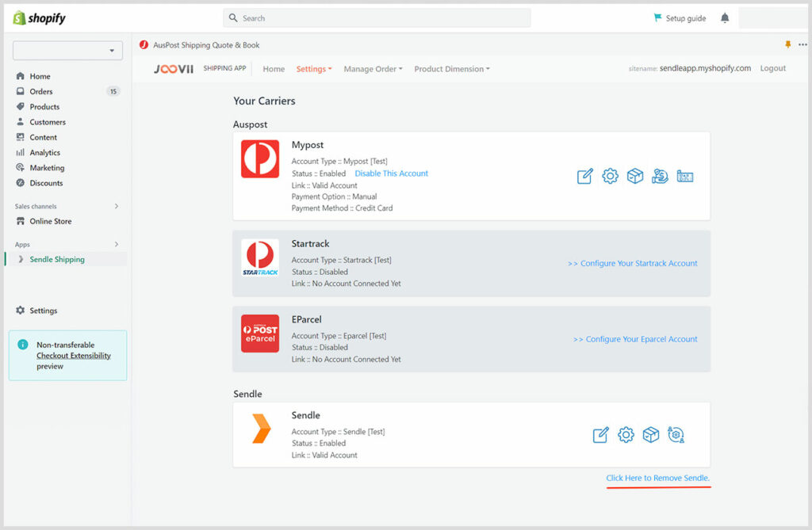Click the last icon in Mypost row
812x530 pixels.
click(684, 177)
